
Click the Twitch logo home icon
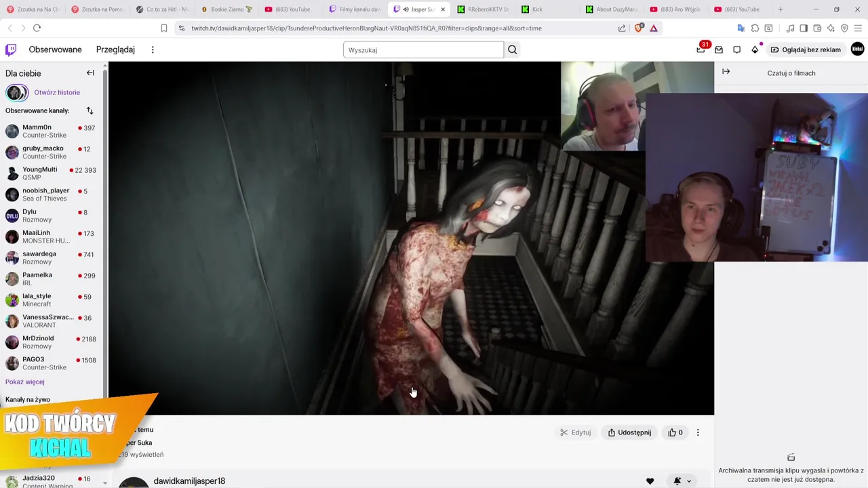(x=11, y=49)
